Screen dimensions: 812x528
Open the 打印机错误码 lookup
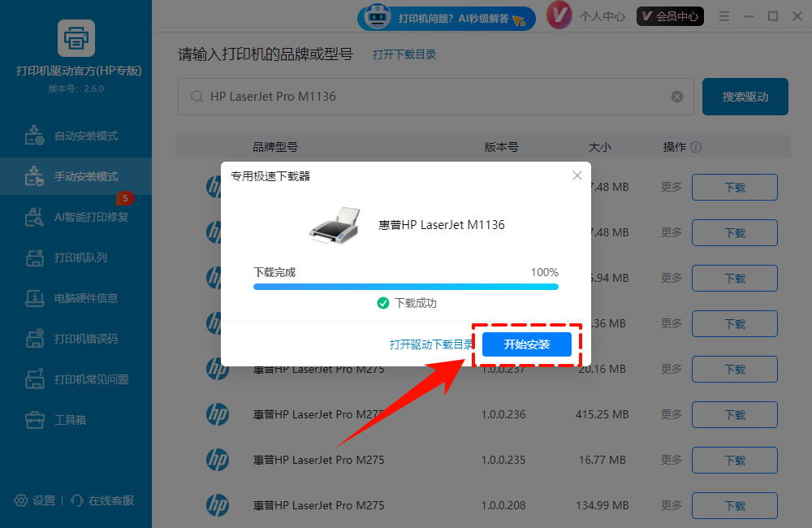(x=76, y=339)
